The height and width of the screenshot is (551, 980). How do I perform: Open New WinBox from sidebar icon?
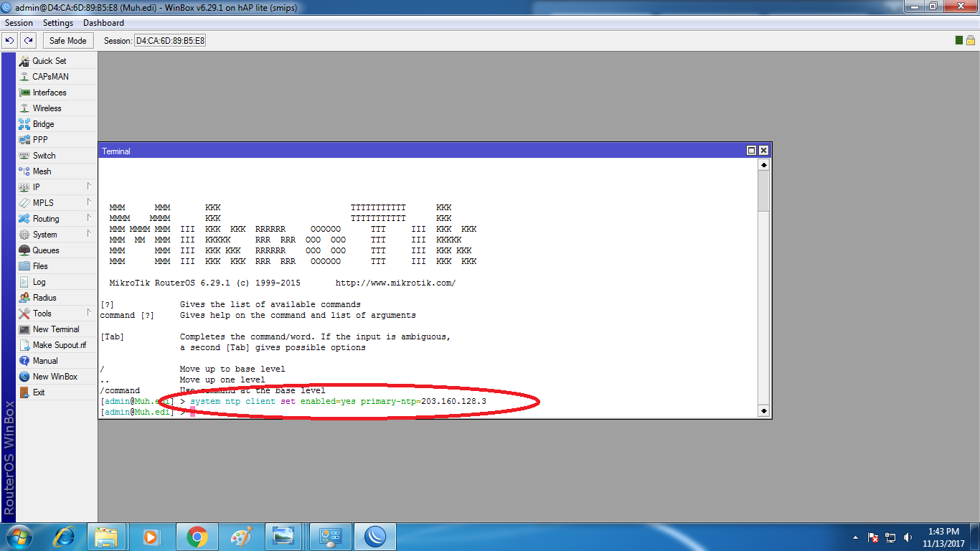tap(24, 377)
